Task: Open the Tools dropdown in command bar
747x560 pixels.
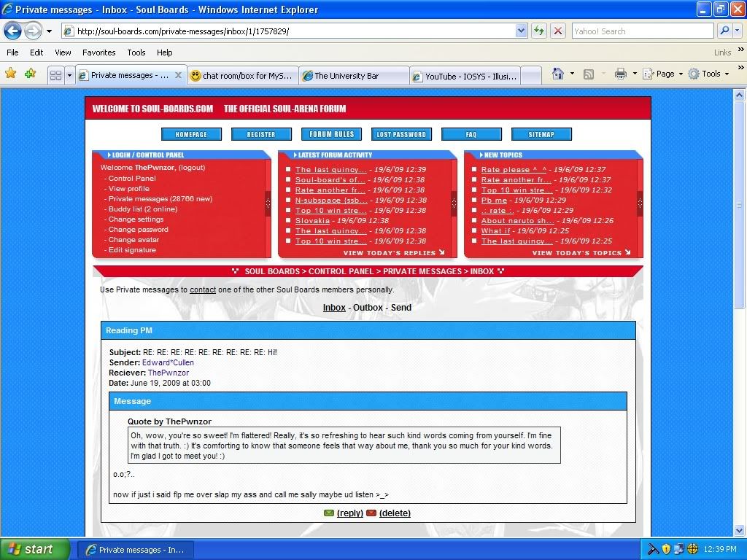Action: click(710, 74)
